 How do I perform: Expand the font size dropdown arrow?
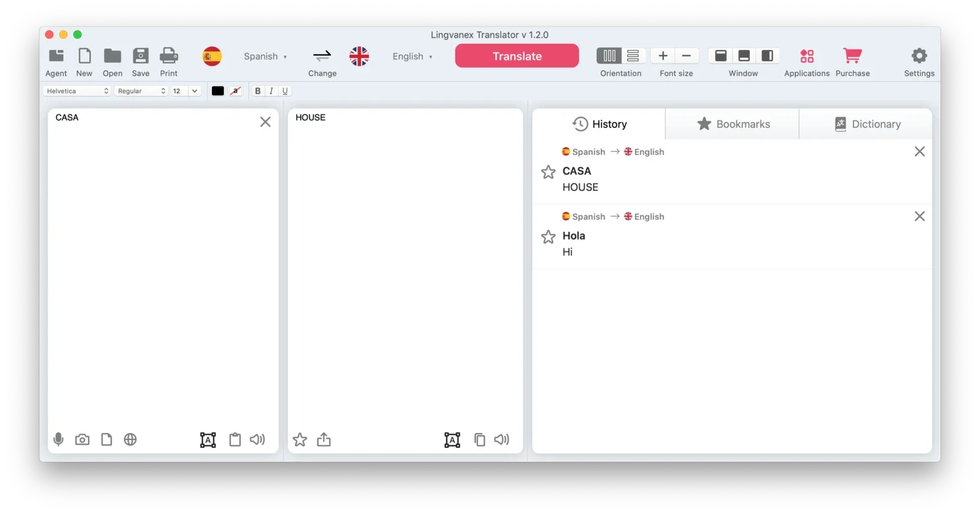(x=195, y=91)
